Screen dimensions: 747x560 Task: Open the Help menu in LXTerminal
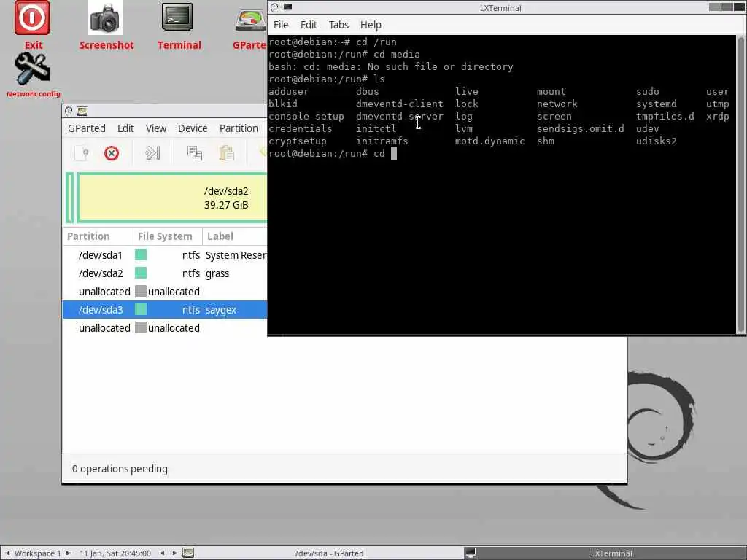371,25
